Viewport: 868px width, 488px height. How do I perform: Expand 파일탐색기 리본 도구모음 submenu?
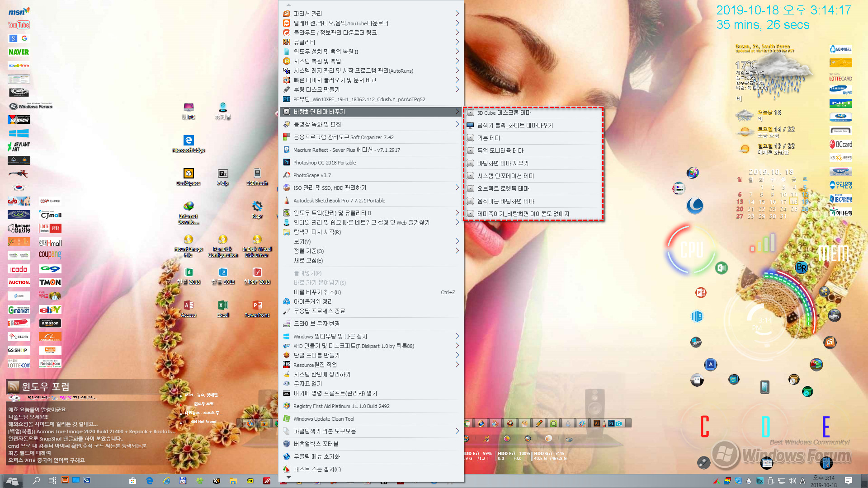372,431
